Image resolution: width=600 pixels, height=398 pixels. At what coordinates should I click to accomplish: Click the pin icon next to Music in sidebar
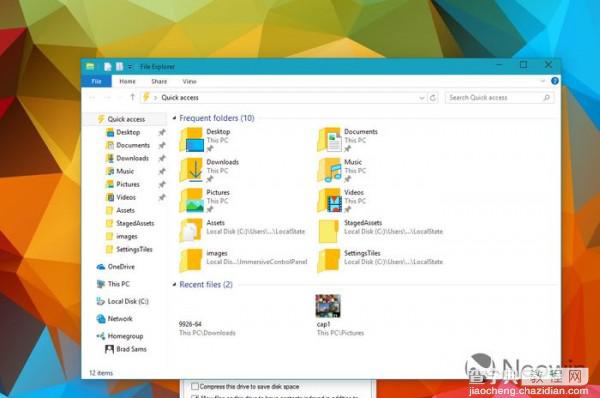162,171
